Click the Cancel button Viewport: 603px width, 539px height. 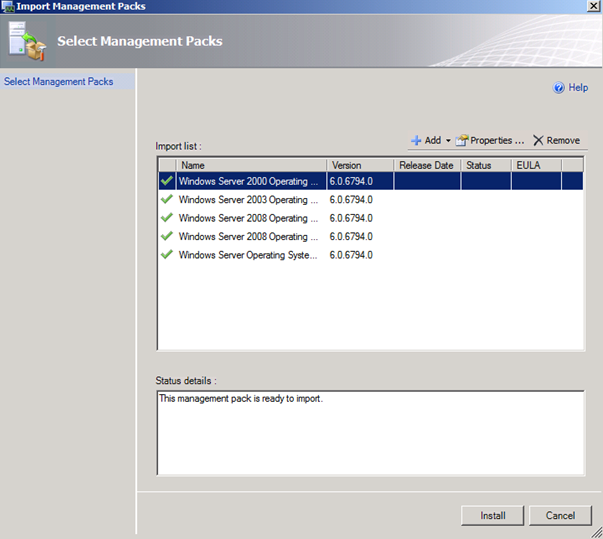coord(560,516)
